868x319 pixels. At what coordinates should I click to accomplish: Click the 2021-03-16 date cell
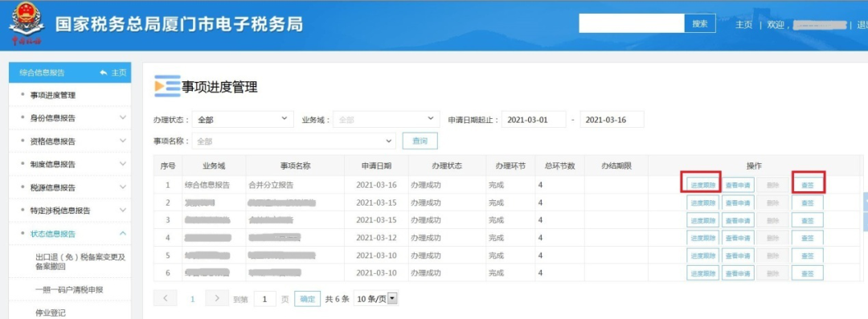(x=376, y=185)
